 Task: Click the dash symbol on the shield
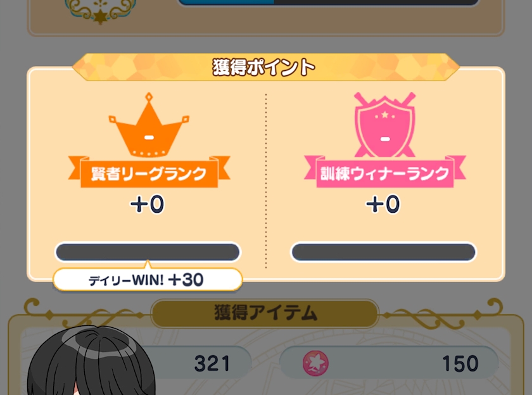[385, 139]
